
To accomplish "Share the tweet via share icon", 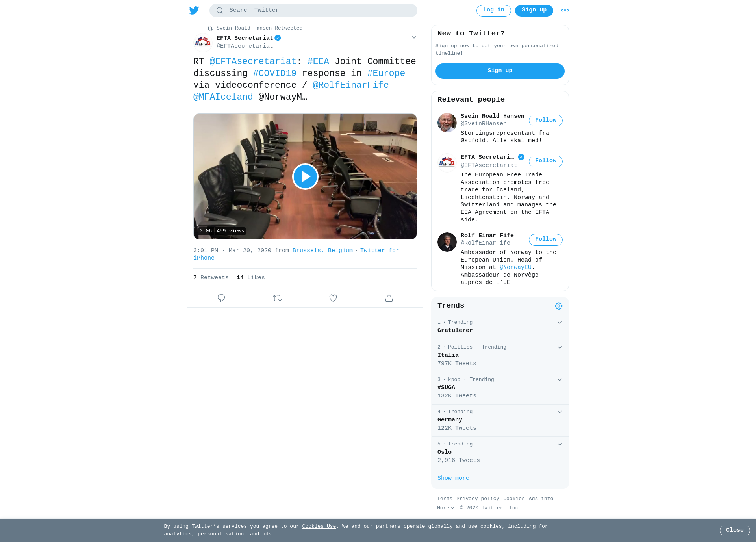I will pos(389,298).
